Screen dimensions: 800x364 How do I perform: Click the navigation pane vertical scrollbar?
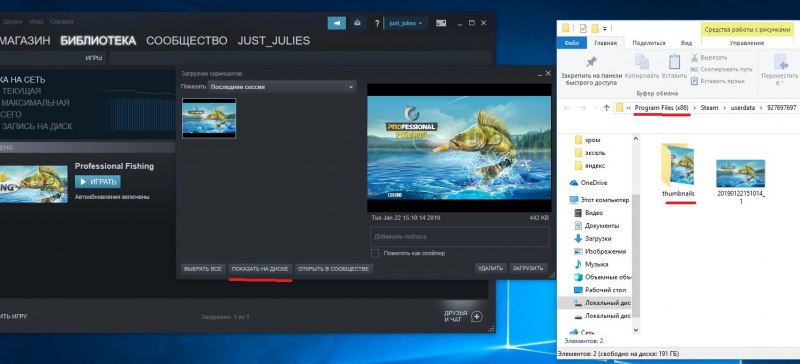click(636, 233)
